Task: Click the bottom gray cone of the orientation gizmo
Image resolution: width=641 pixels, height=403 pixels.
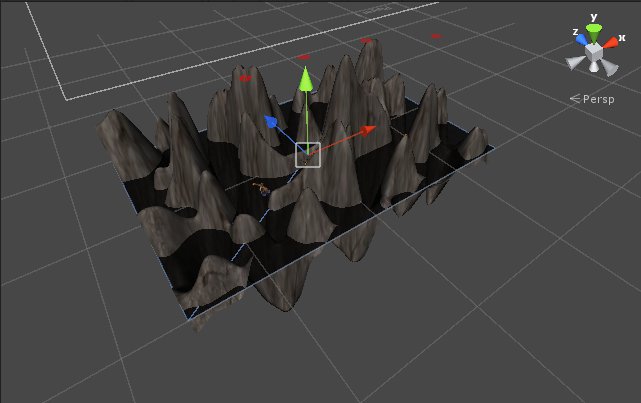Action: (594, 67)
